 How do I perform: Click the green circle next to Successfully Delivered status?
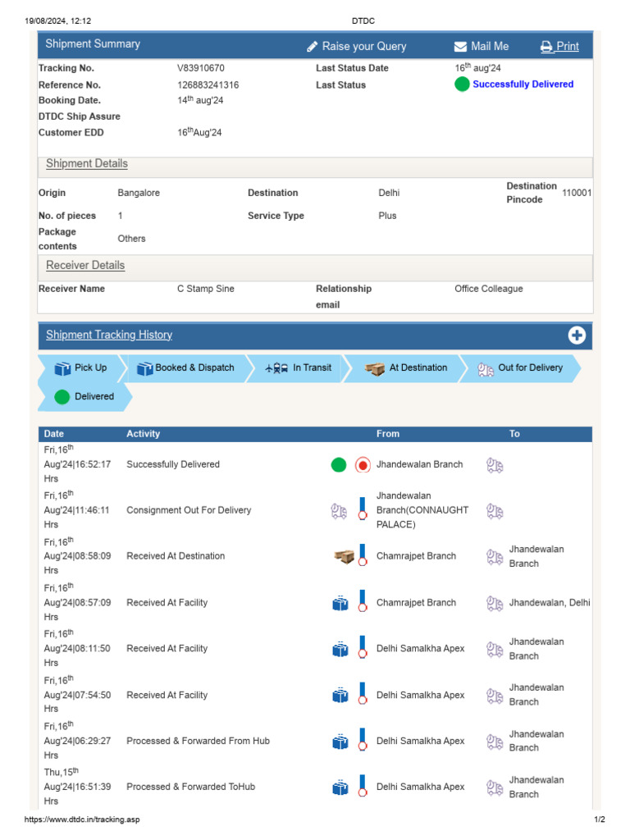(x=462, y=84)
